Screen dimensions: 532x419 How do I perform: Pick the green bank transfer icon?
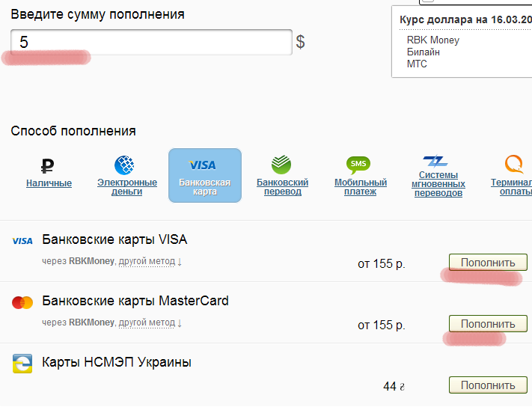281,165
